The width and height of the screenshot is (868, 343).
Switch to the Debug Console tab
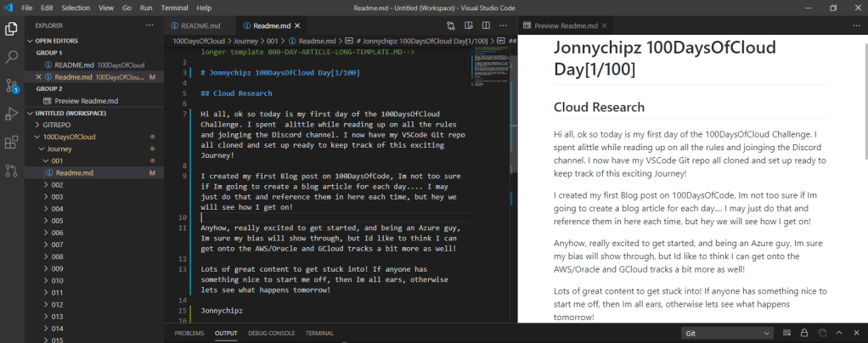tap(271, 333)
